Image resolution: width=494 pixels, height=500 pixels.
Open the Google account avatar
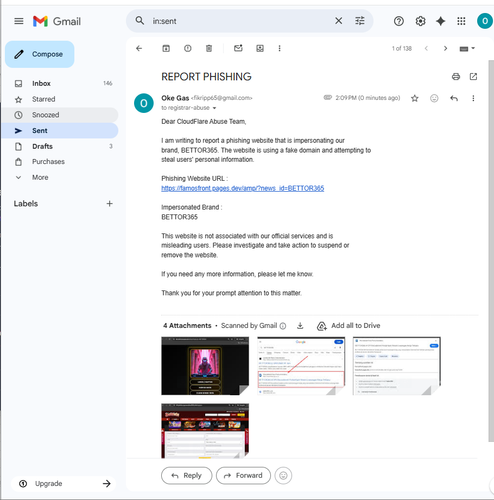click(x=485, y=21)
